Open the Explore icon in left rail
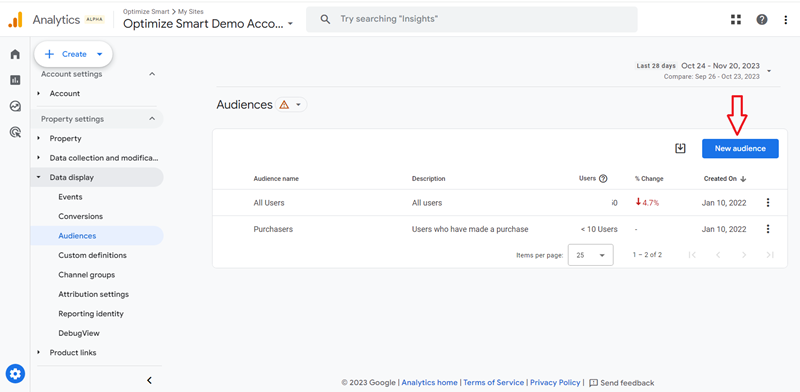 [15, 106]
